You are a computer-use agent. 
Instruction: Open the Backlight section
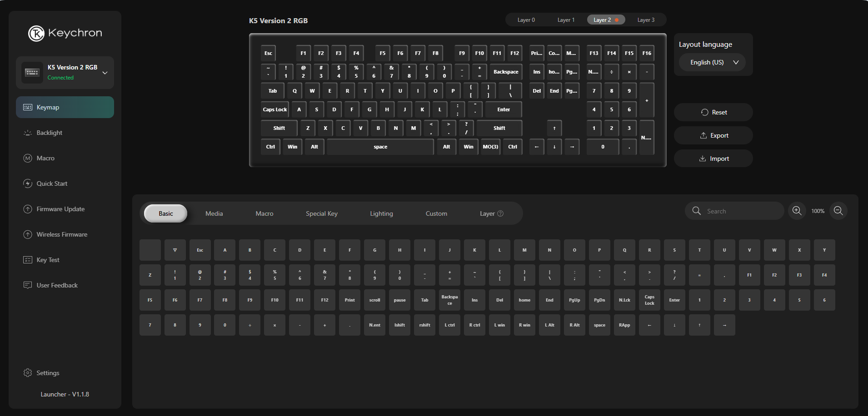[x=50, y=133]
